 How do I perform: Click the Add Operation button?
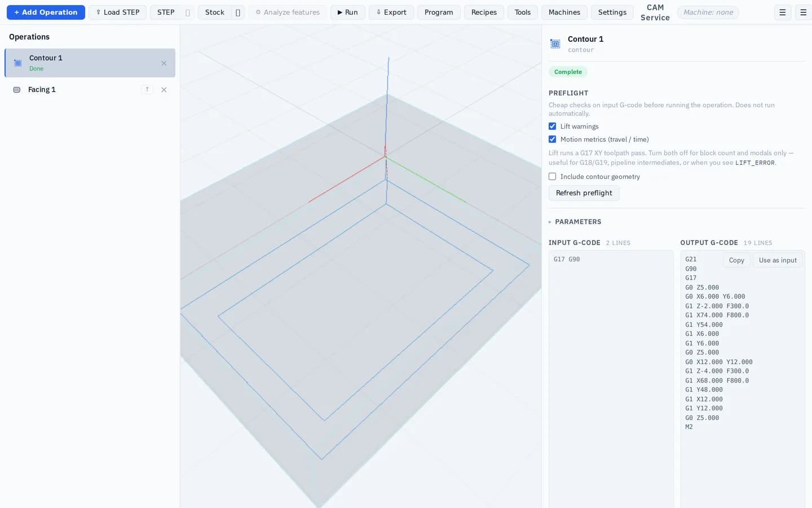46,12
